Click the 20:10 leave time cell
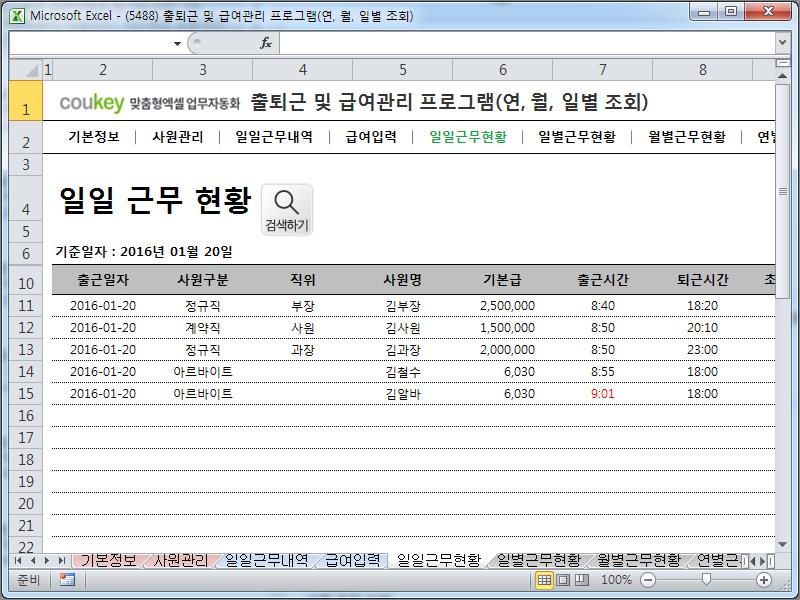The image size is (800, 600). pyautogui.click(x=703, y=328)
